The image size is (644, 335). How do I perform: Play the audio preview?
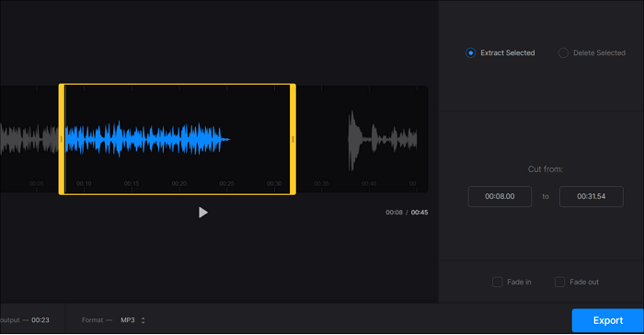click(x=203, y=213)
